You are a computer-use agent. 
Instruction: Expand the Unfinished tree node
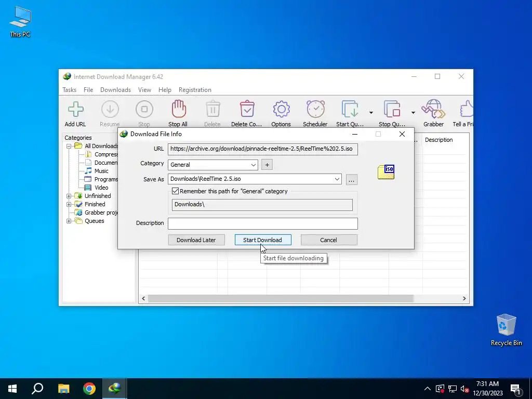pos(69,196)
